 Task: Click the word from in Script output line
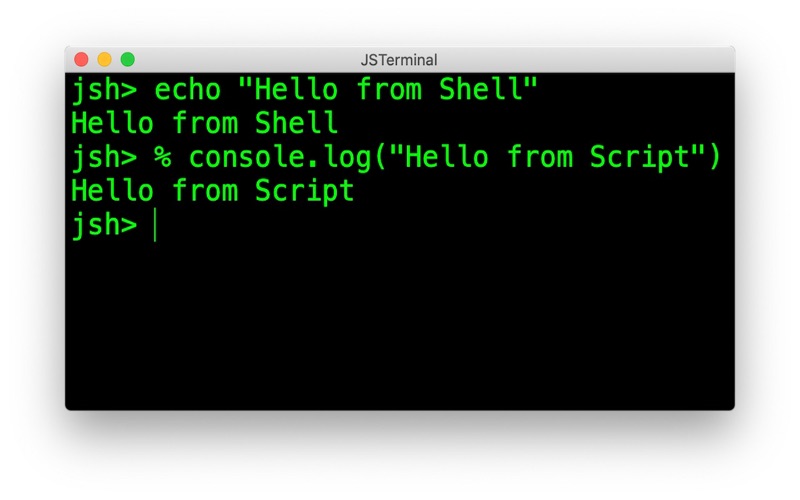click(204, 190)
